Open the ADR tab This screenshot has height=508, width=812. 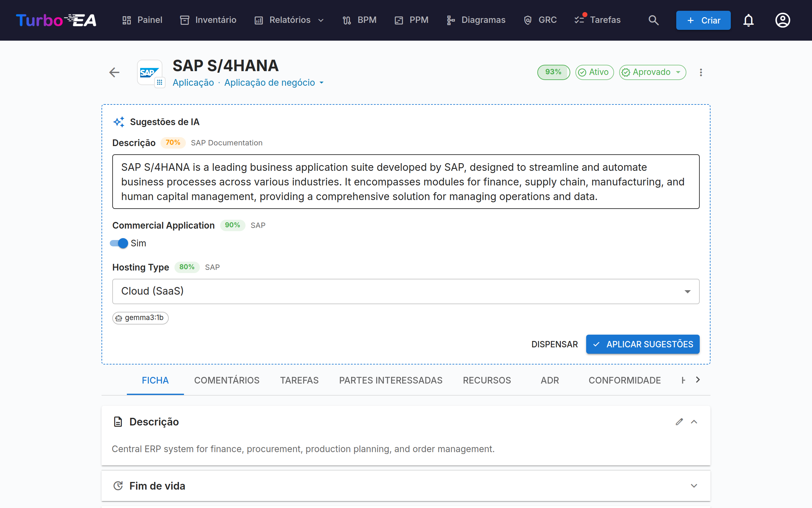pos(550,380)
